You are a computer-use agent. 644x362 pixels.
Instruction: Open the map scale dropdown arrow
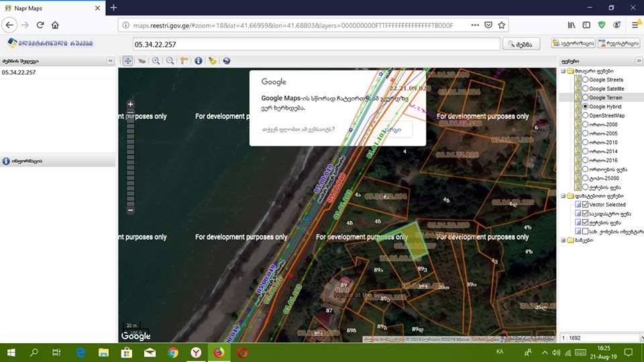point(641,338)
